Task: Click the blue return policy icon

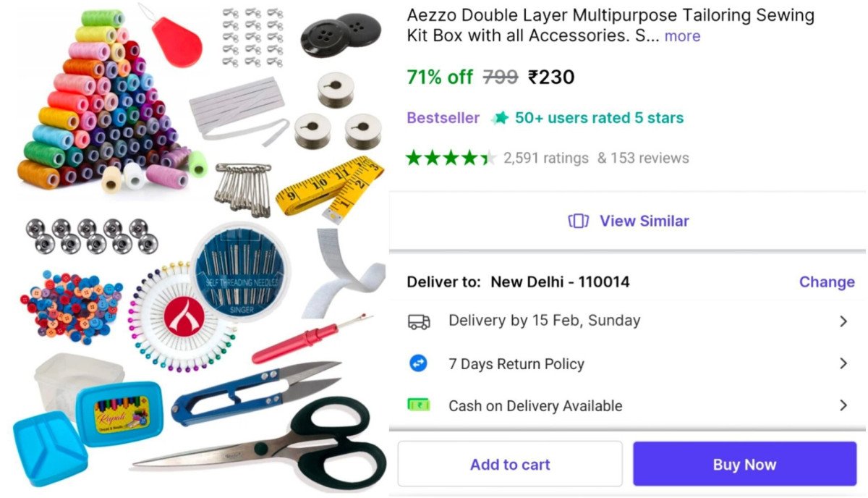Action: coord(419,363)
